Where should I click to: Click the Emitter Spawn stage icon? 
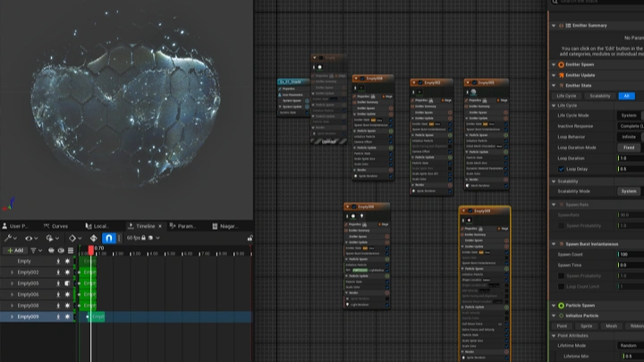(x=562, y=64)
